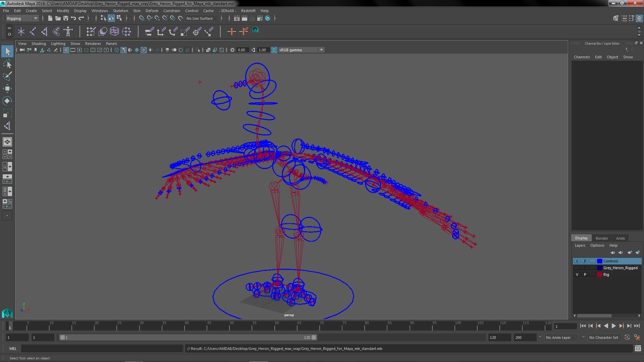Open animation preferences running figure icon
The image size is (644, 362).
click(x=637, y=338)
